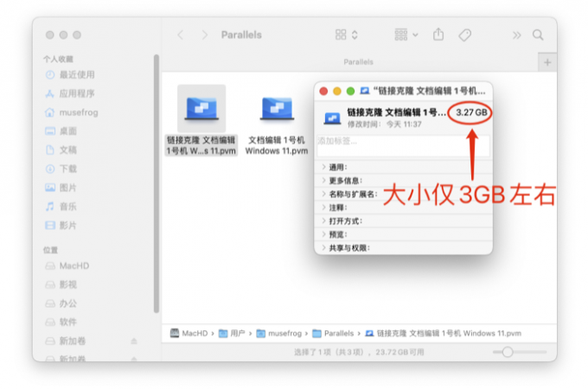This screenshot has height=389, width=588.
Task: Click the Tags toolbar icon
Action: (464, 35)
